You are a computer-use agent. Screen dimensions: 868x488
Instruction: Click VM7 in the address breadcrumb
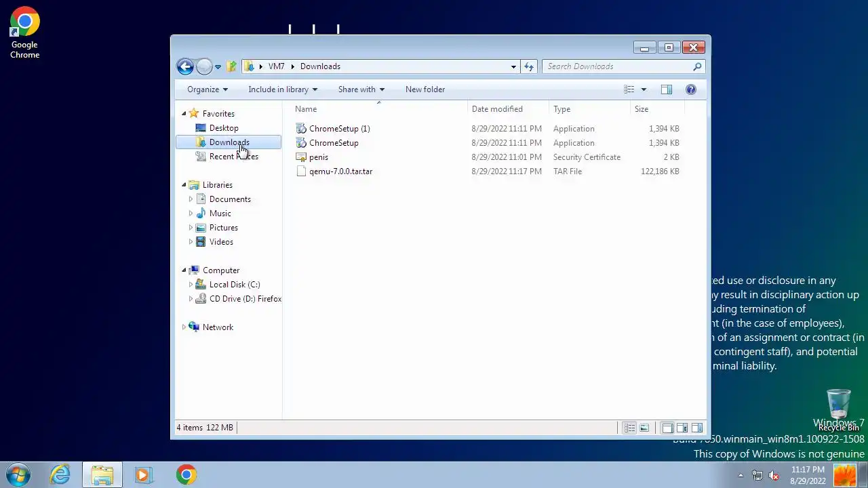pos(276,66)
